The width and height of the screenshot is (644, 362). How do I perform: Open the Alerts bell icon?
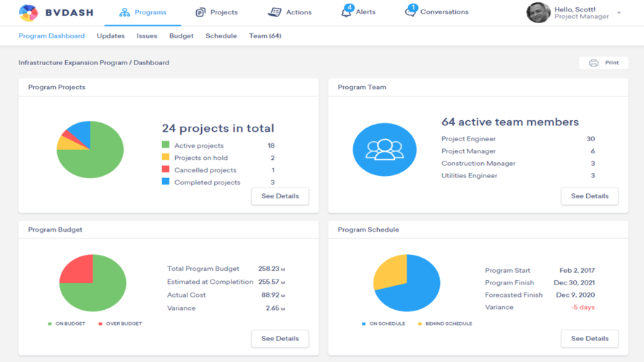click(347, 12)
